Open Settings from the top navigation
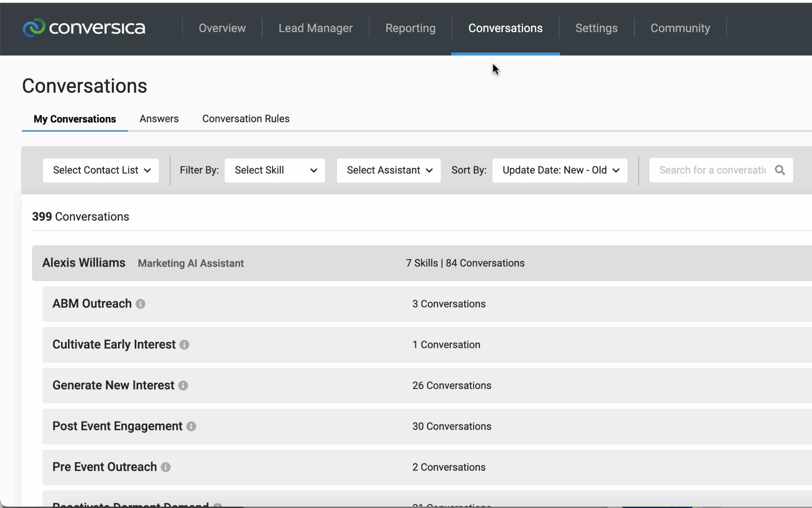The width and height of the screenshot is (812, 508). pyautogui.click(x=596, y=28)
